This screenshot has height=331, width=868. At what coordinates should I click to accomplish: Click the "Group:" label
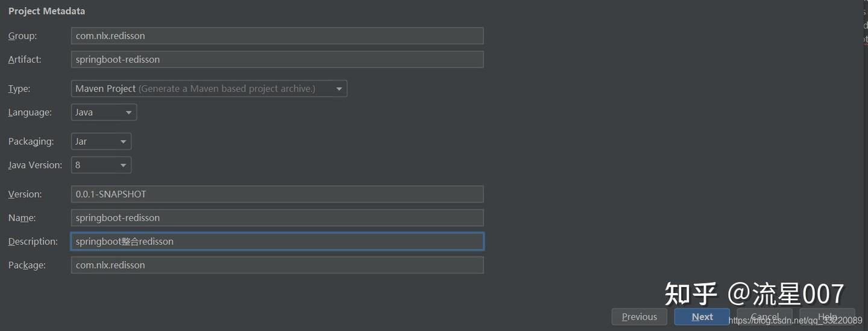pyautogui.click(x=22, y=36)
